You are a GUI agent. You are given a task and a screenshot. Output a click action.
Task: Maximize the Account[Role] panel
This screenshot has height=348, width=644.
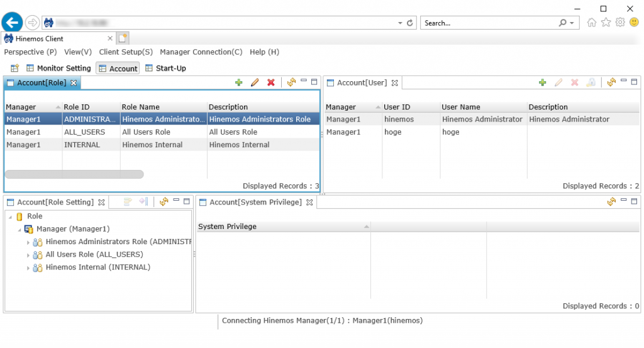click(x=314, y=82)
